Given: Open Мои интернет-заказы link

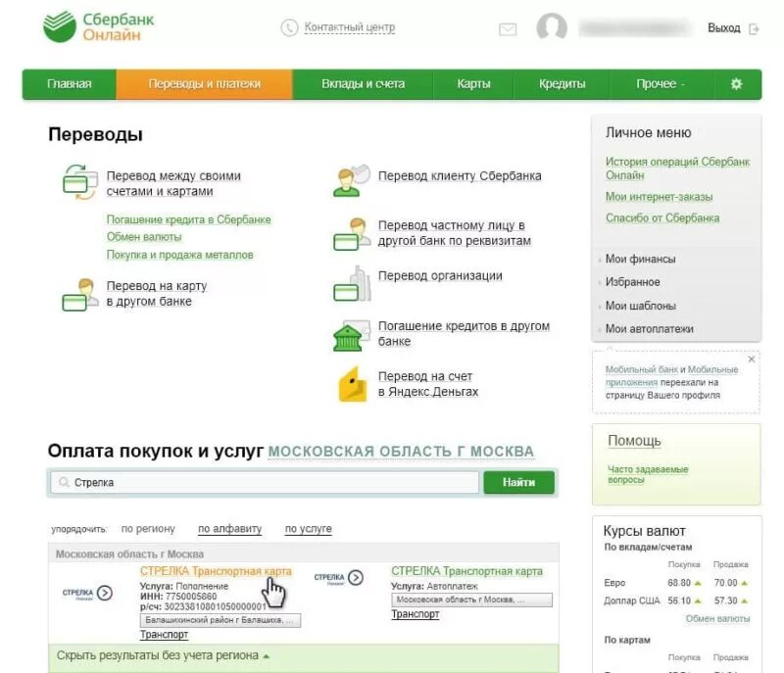Looking at the screenshot, I should (659, 197).
